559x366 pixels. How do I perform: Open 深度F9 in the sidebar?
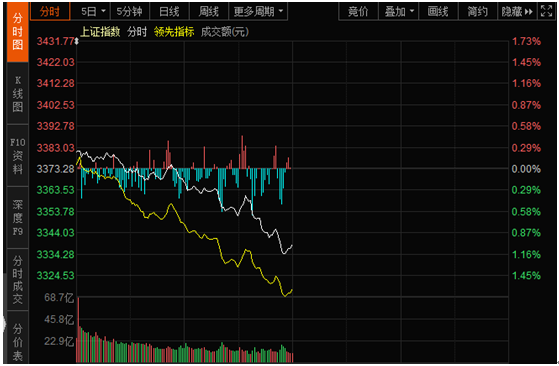point(17,218)
